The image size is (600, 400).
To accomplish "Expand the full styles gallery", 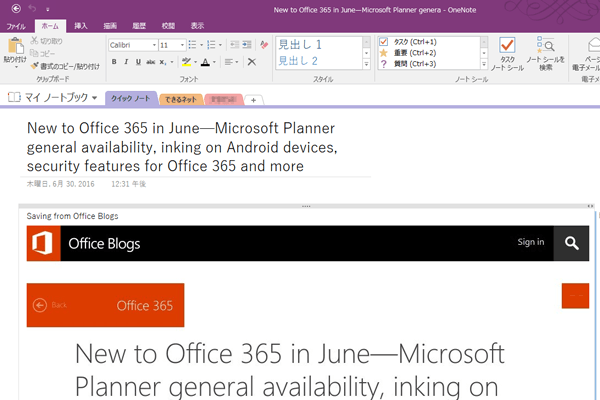I will 367,65.
